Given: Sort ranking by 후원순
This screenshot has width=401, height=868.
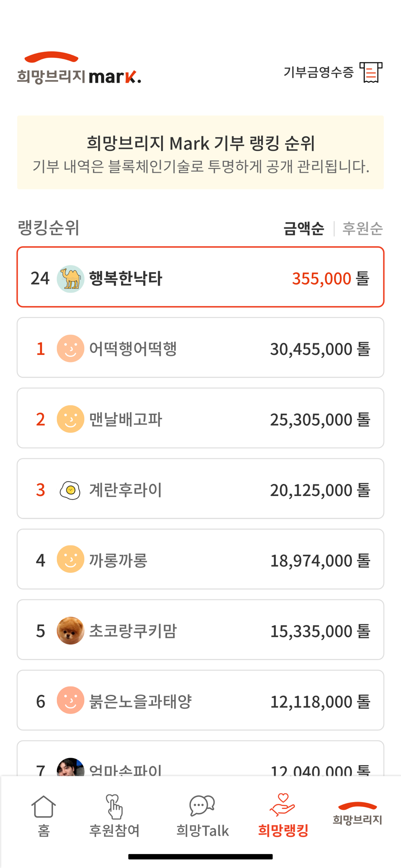Looking at the screenshot, I should tap(363, 228).
